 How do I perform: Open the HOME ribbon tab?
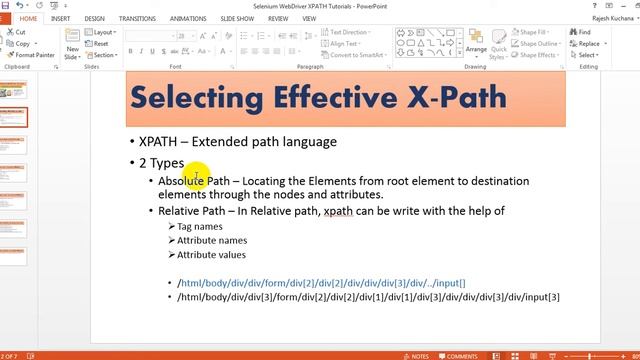(28, 19)
